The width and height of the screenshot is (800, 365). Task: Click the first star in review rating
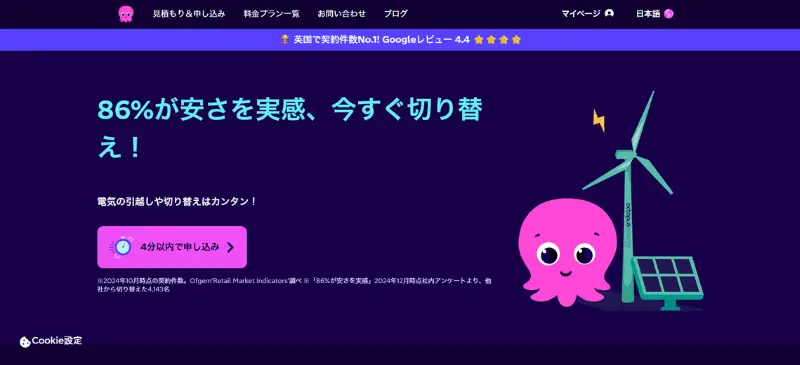point(479,39)
